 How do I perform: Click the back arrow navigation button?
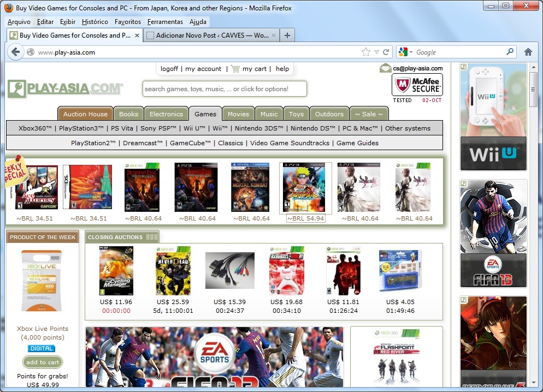[x=15, y=52]
